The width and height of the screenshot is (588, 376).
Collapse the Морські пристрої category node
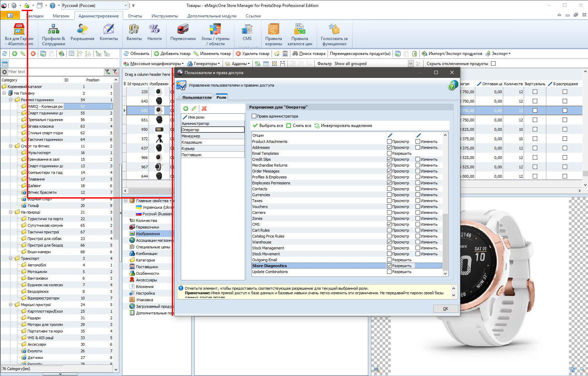(11, 305)
